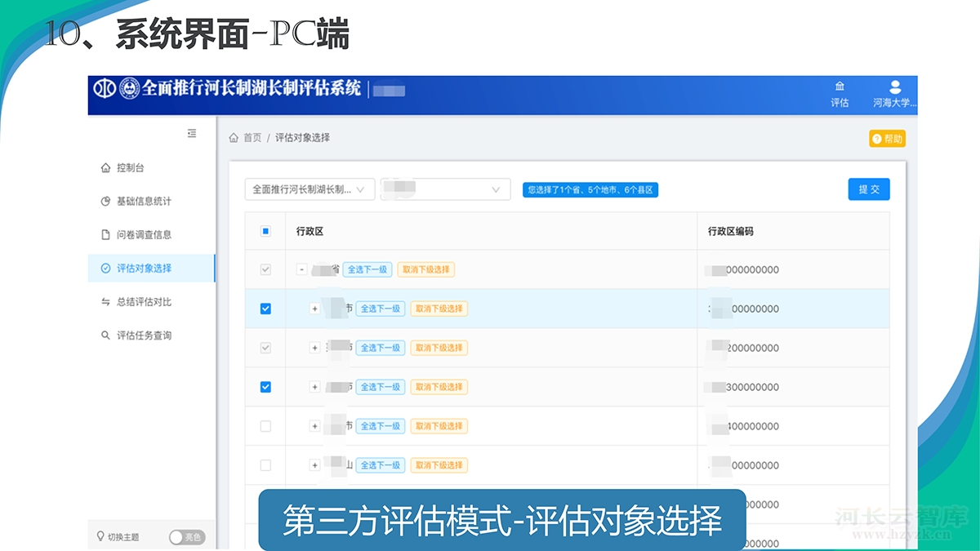The width and height of the screenshot is (980, 551).
Task: Open 问卷调查信息 in the sidebar menu
Action: (x=152, y=235)
